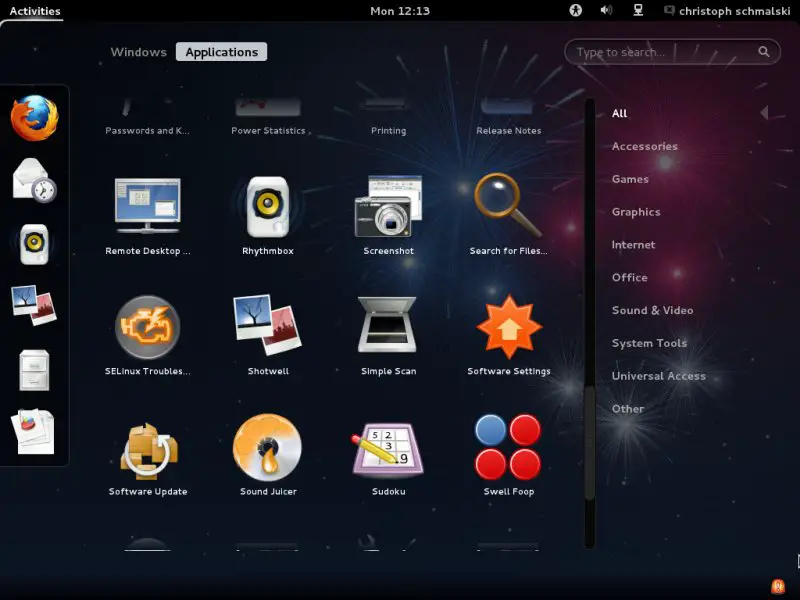
Task: Choose the Sound & Video category
Action: pos(652,310)
